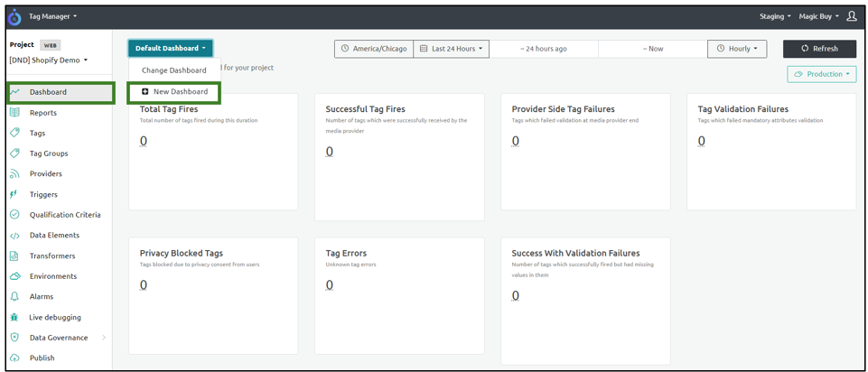Click the Data Elements code icon
Viewport: 868px width, 372px height.
pos(14,236)
